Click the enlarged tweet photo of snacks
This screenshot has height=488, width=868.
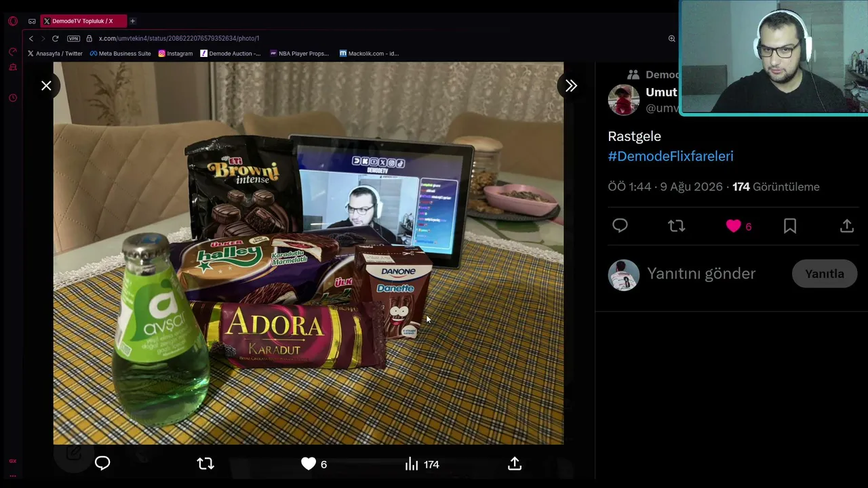coord(309,253)
